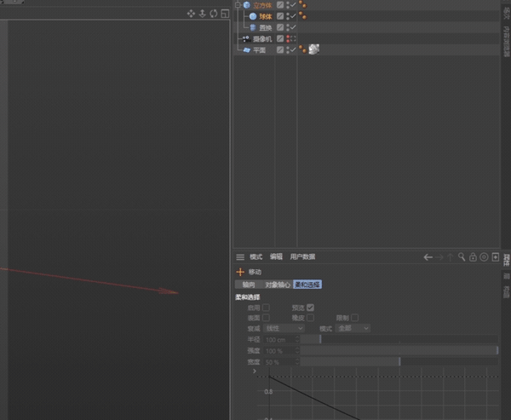Click the 宽度 width slider bar
The width and height of the screenshot is (511, 420).
pos(399,361)
